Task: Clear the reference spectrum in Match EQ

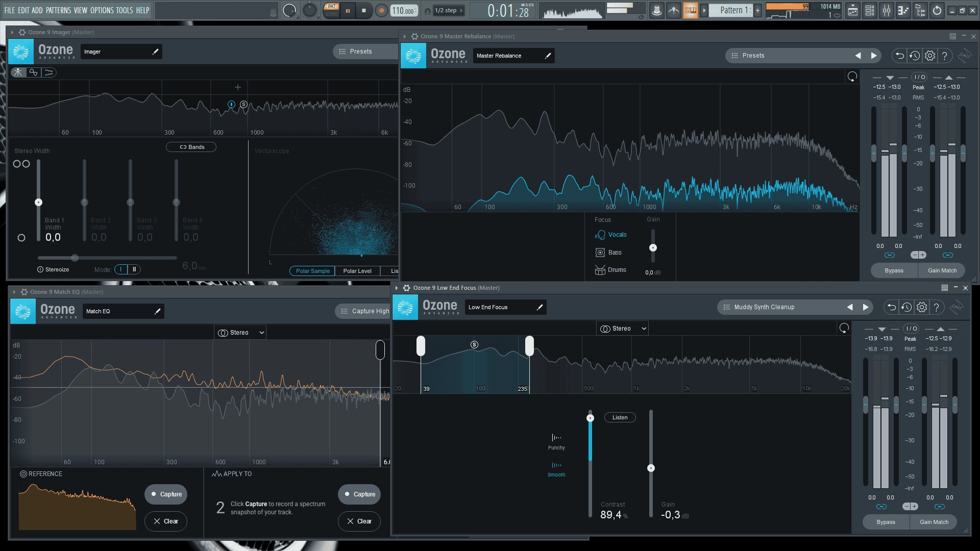Action: 166,521
